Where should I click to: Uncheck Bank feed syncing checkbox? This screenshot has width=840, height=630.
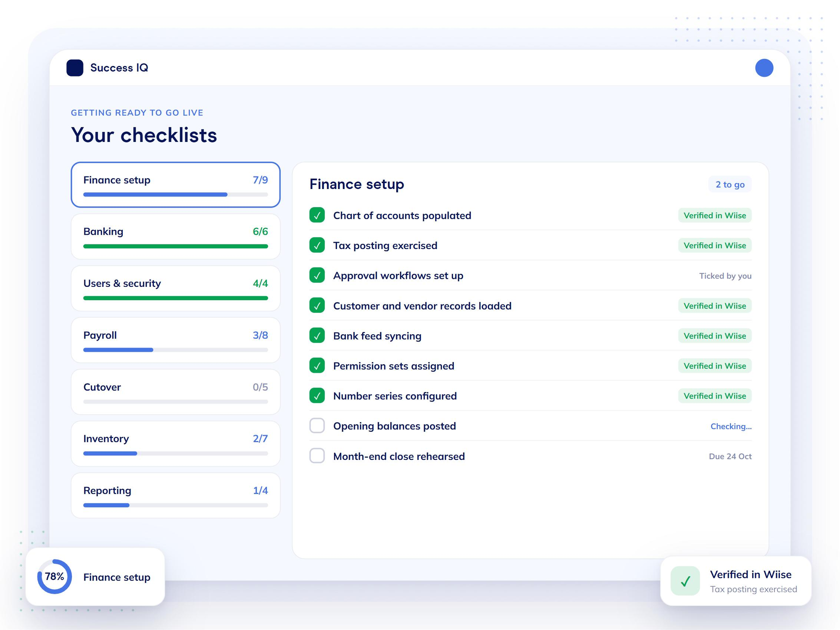317,336
